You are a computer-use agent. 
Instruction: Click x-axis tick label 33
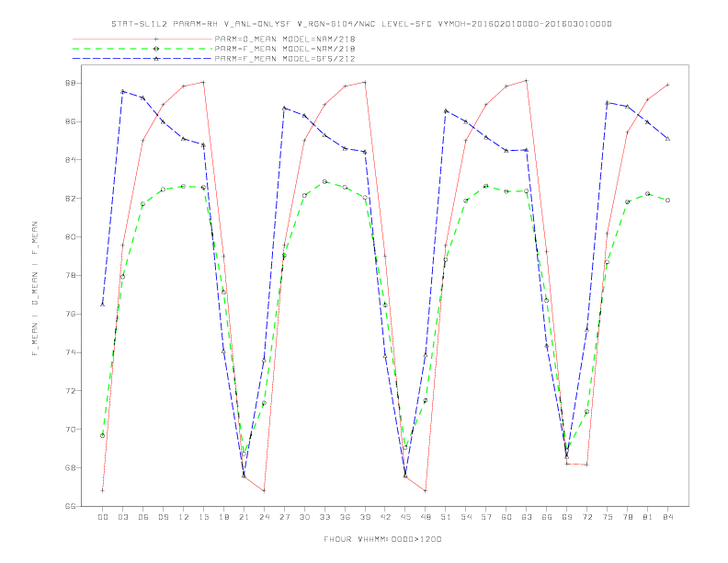pos(325,517)
